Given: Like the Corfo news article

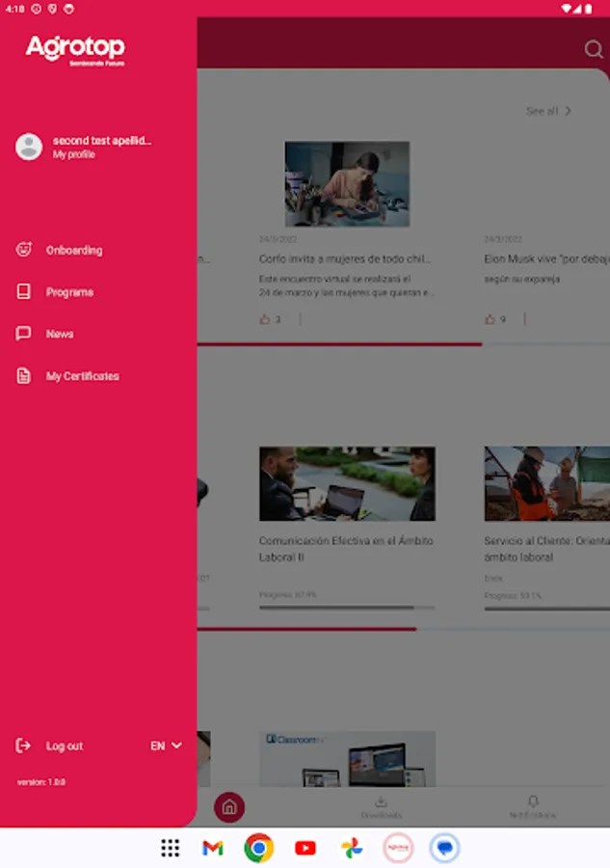Looking at the screenshot, I should 265,319.
